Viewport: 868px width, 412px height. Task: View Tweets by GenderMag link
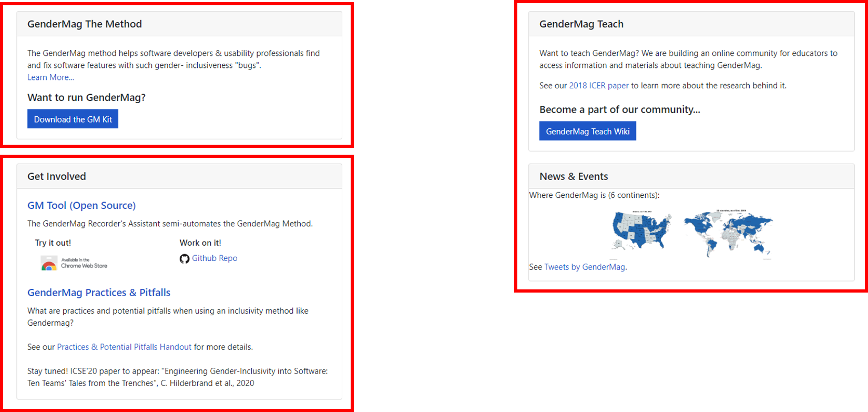(x=584, y=267)
